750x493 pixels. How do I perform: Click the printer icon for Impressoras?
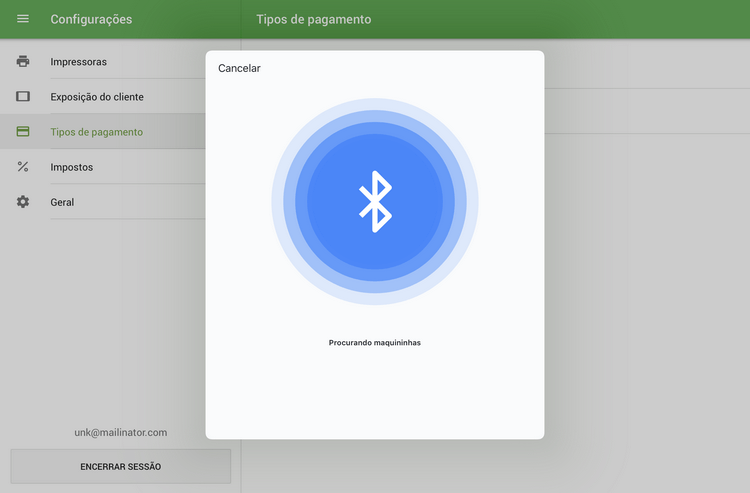tap(23, 62)
